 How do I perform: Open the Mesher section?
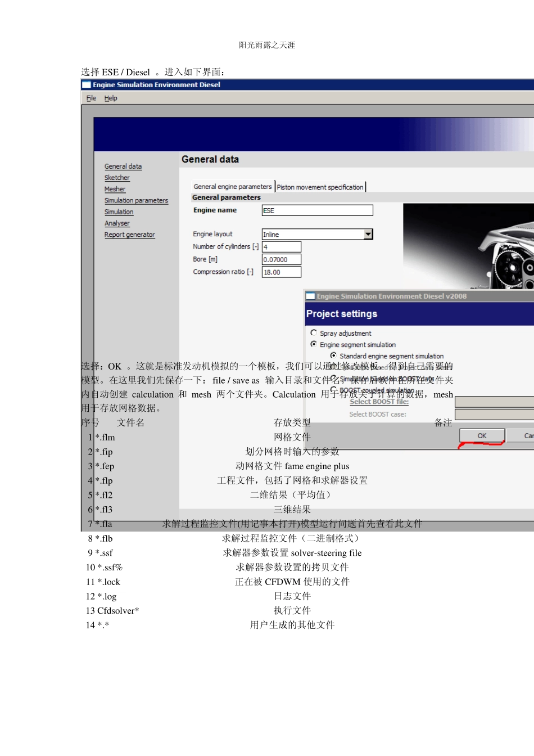click(x=115, y=189)
